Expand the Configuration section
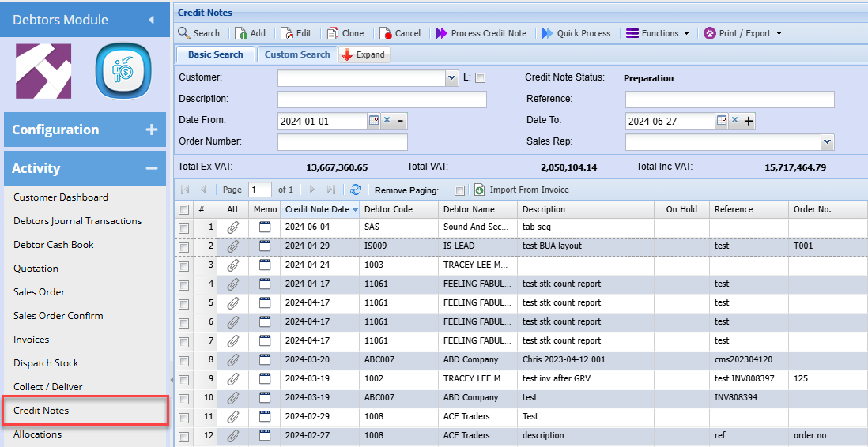The height and width of the screenshot is (447, 868). [152, 130]
